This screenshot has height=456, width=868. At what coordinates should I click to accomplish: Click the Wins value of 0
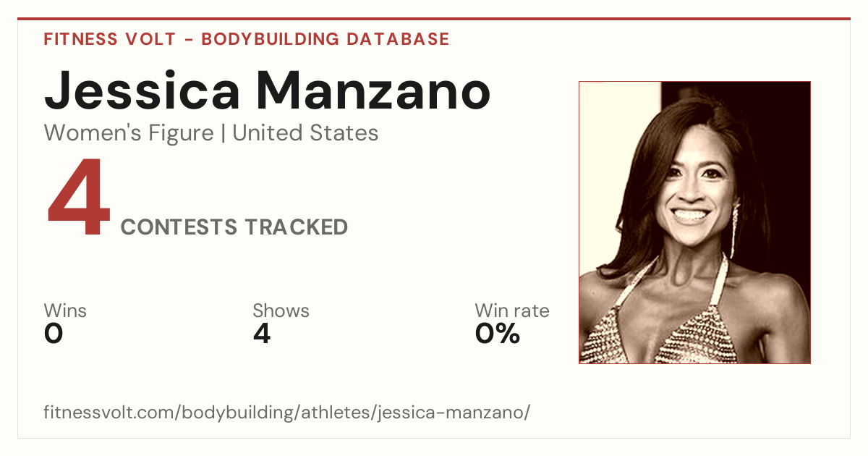[x=54, y=334]
